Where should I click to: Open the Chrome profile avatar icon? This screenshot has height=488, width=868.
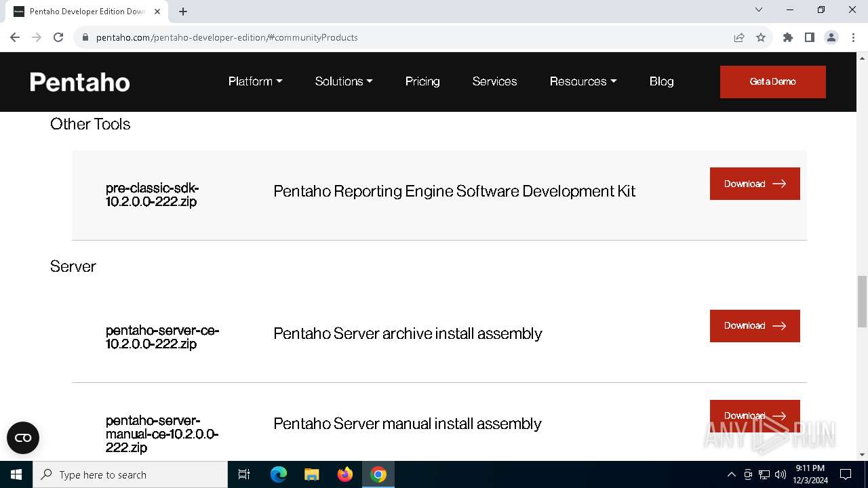click(831, 37)
